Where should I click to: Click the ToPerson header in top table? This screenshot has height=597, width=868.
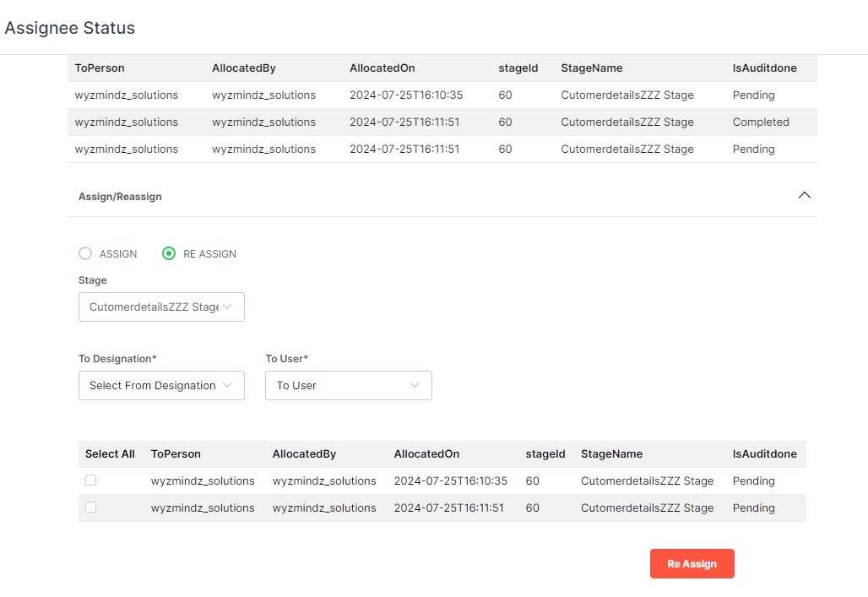100,68
